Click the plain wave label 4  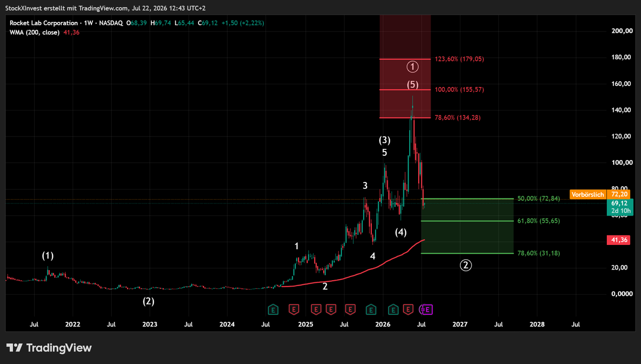373,256
